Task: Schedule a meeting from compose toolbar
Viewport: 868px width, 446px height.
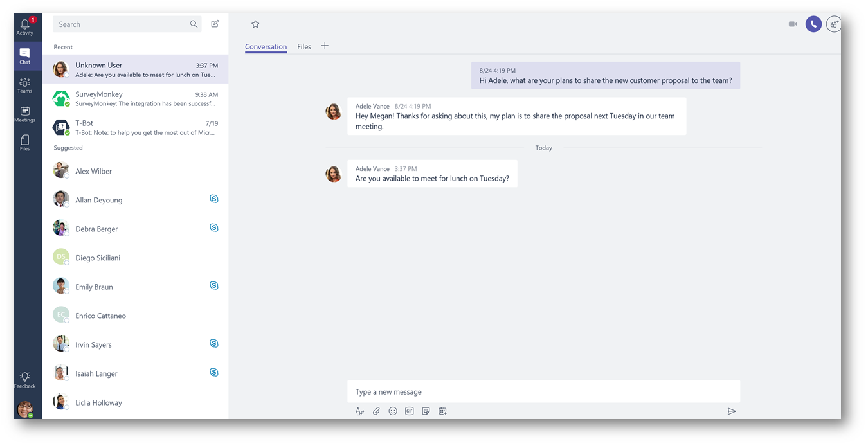Action: pyautogui.click(x=442, y=411)
